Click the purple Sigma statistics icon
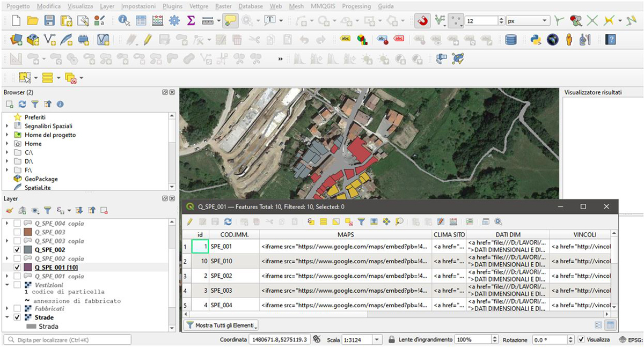 click(x=191, y=21)
